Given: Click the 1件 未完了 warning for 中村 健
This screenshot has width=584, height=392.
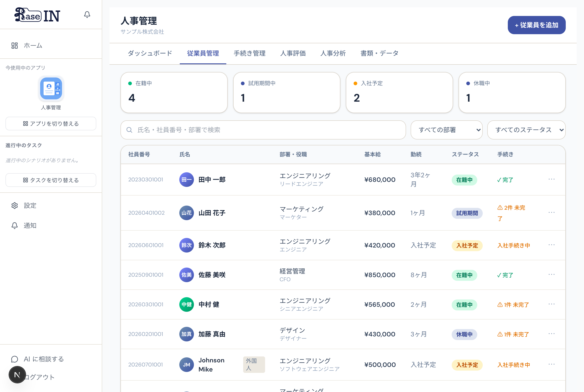Looking at the screenshot, I should [513, 305].
